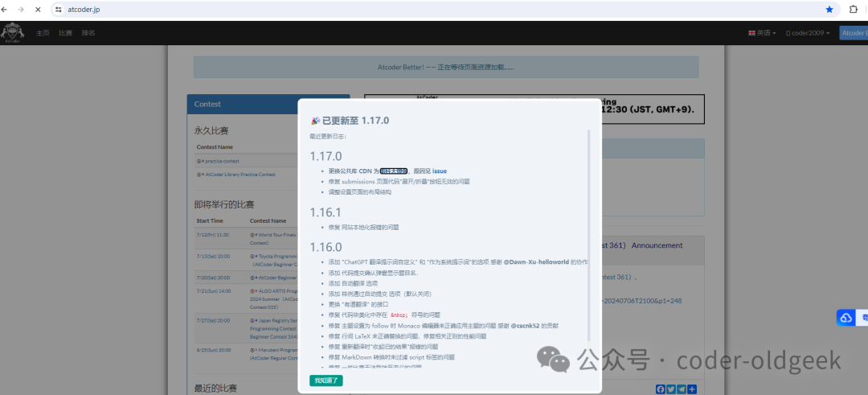The image size is (868, 395).
Task: Click the 1.16.0 version heading
Action: click(x=326, y=246)
